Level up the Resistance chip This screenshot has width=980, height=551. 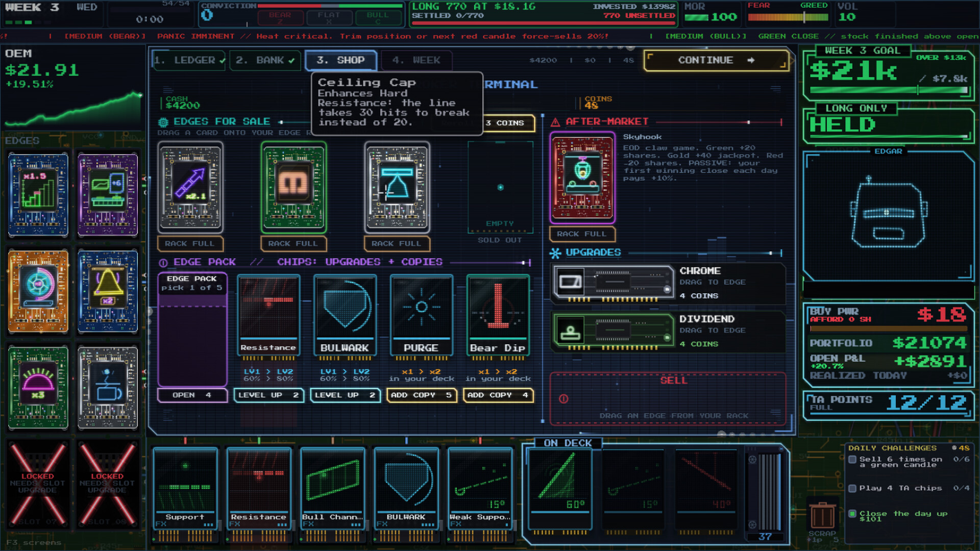coord(268,395)
